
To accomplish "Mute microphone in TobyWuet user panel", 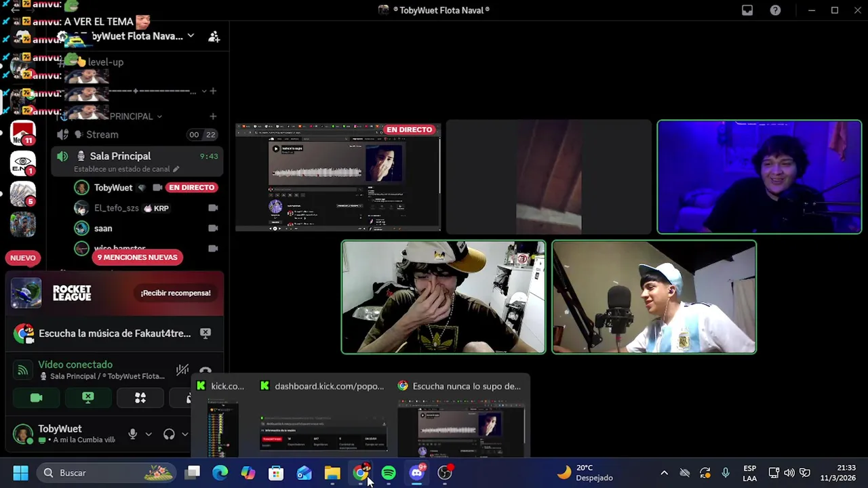I will pyautogui.click(x=133, y=434).
